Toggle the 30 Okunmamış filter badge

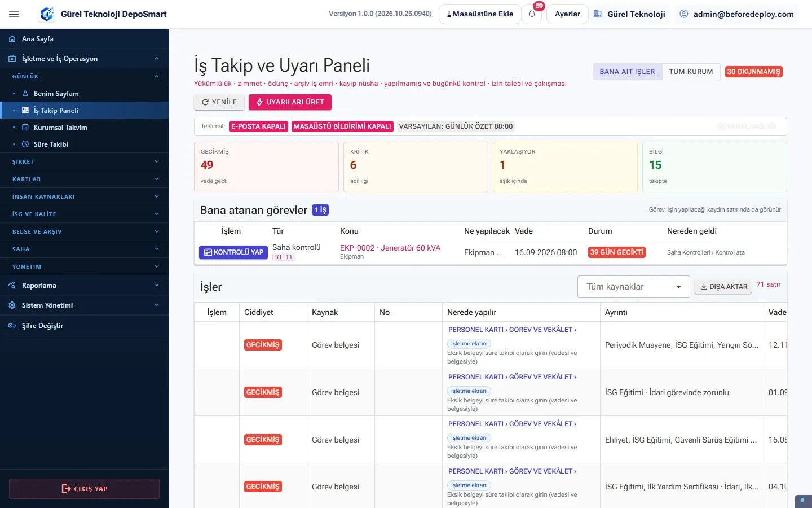(753, 72)
